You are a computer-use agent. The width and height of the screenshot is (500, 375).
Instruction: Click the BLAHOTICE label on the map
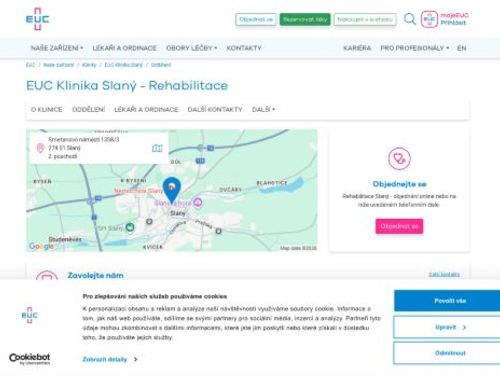tap(272, 183)
